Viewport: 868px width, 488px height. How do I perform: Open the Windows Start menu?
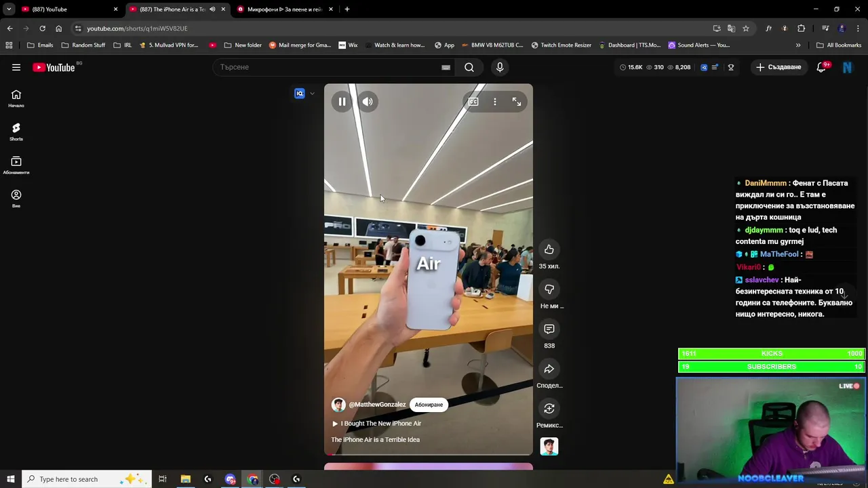pyautogui.click(x=10, y=479)
